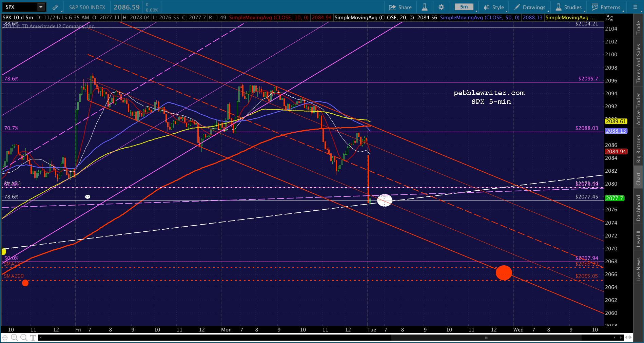Click the crosshair pan icon at bottom left
644x343 pixels.
[x=5, y=337]
